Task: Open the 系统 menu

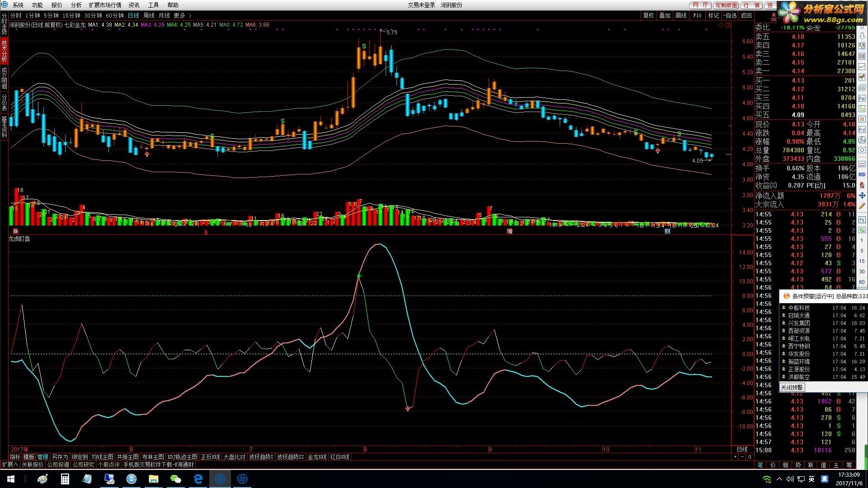Action: pyautogui.click(x=18, y=5)
